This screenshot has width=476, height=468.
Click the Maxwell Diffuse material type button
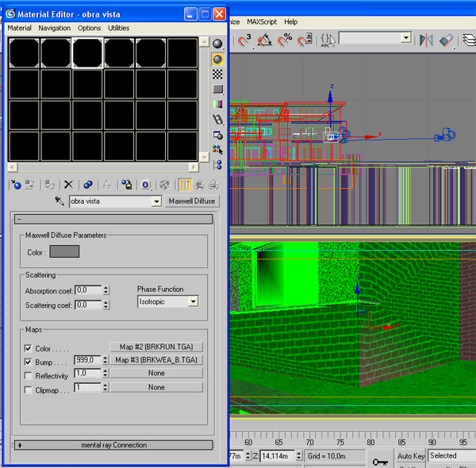click(x=191, y=201)
